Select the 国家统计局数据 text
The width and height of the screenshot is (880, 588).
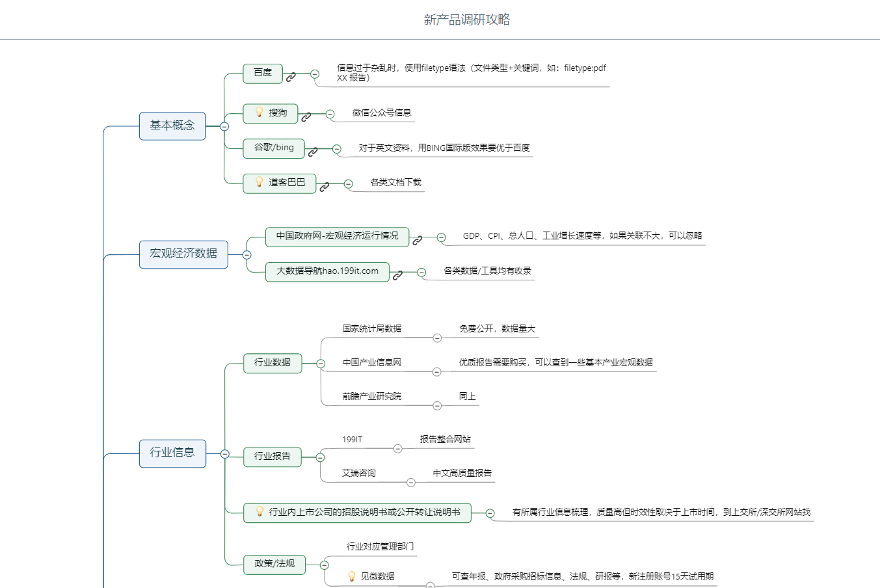[x=372, y=328]
